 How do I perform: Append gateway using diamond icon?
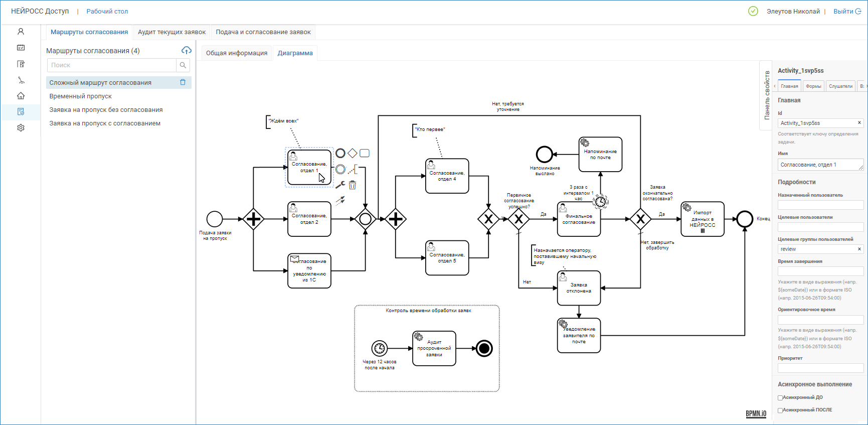[353, 153]
